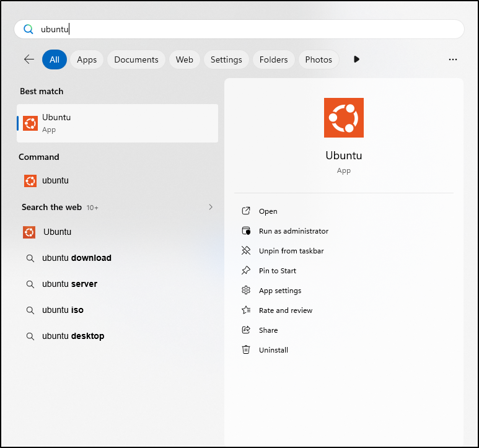Click magnifier icon beside ubuntu server

click(x=30, y=284)
